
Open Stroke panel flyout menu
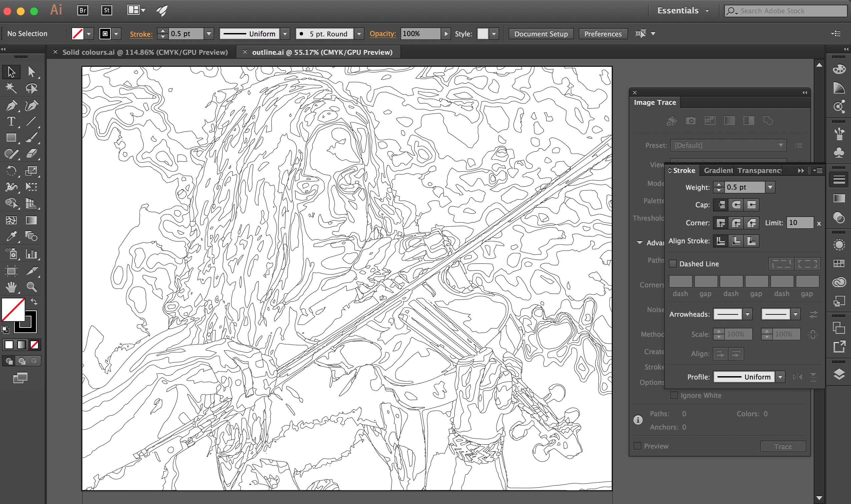pos(819,170)
